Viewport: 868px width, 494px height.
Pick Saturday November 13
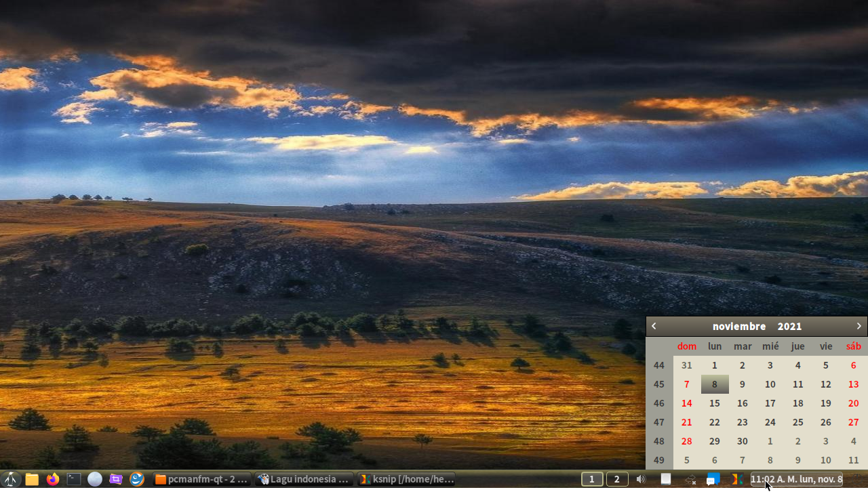click(x=853, y=384)
